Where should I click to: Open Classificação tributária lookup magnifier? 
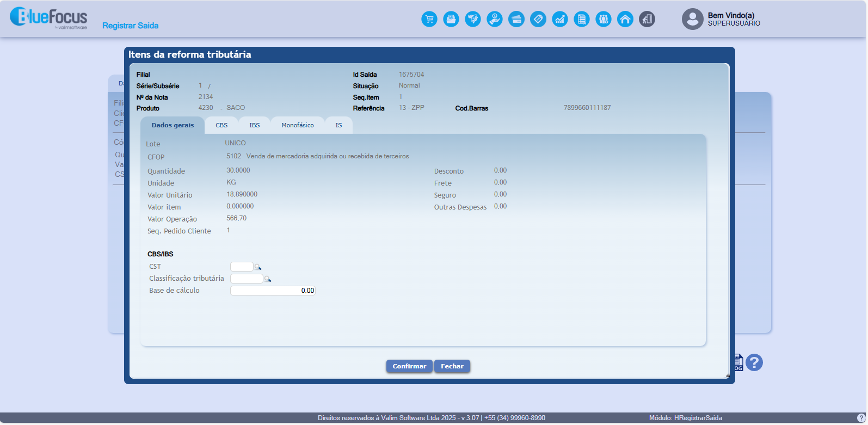268,279
